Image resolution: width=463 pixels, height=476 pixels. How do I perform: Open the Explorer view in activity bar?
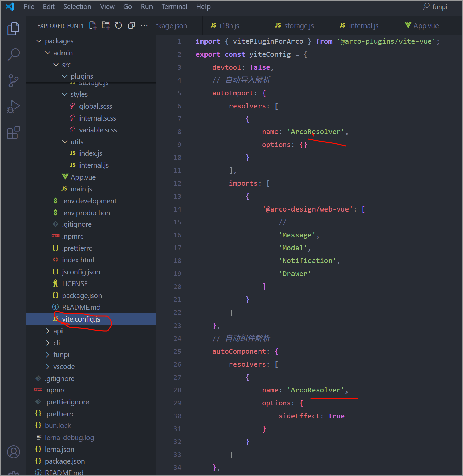14,29
